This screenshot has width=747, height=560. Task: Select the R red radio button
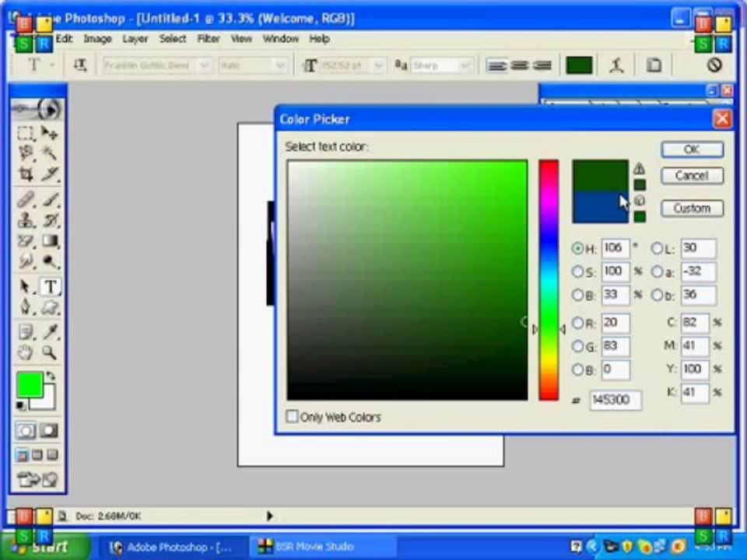[577, 323]
